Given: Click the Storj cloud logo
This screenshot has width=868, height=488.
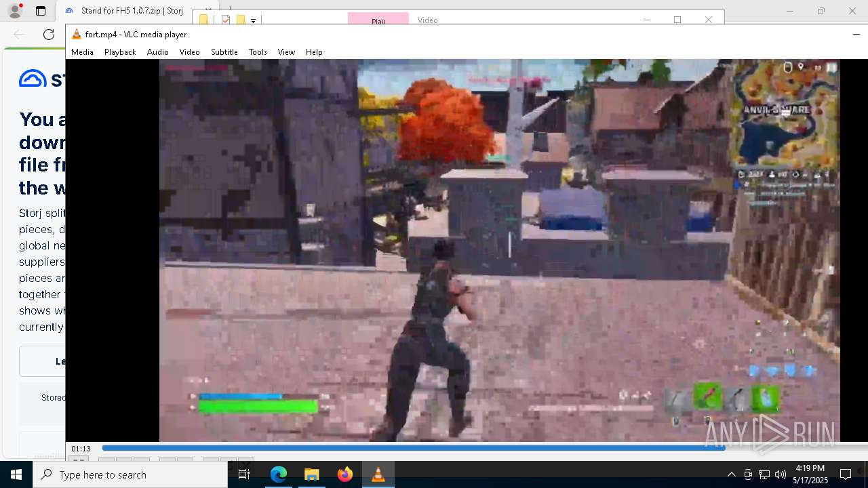Looking at the screenshot, I should pyautogui.click(x=33, y=79).
